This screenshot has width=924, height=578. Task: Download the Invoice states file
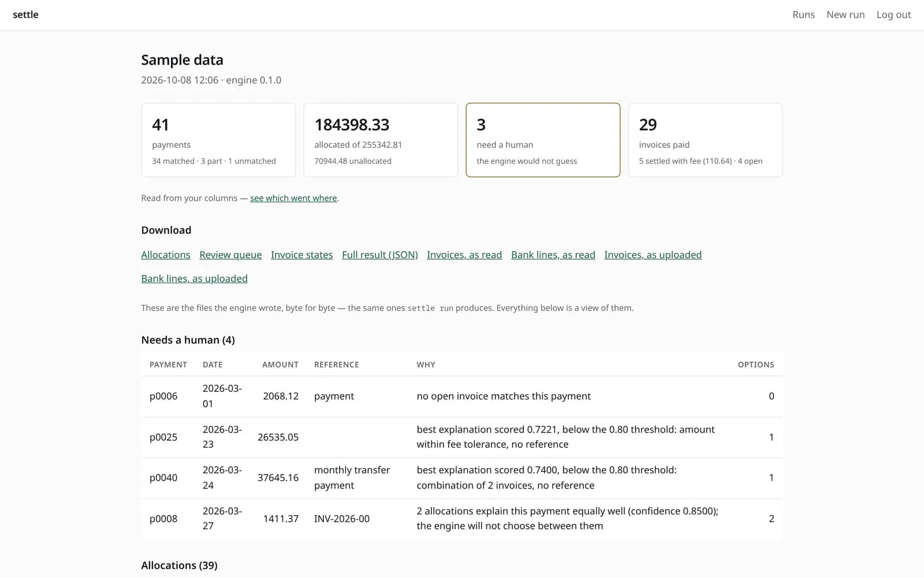301,255
